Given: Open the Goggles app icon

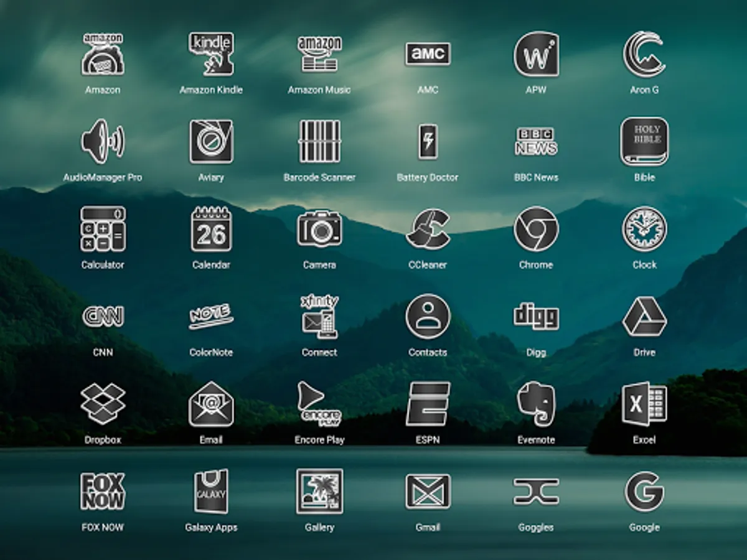Looking at the screenshot, I should point(536,492).
